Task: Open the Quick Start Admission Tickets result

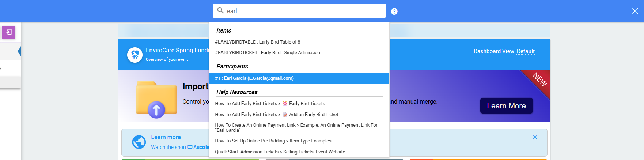Action: point(280,152)
